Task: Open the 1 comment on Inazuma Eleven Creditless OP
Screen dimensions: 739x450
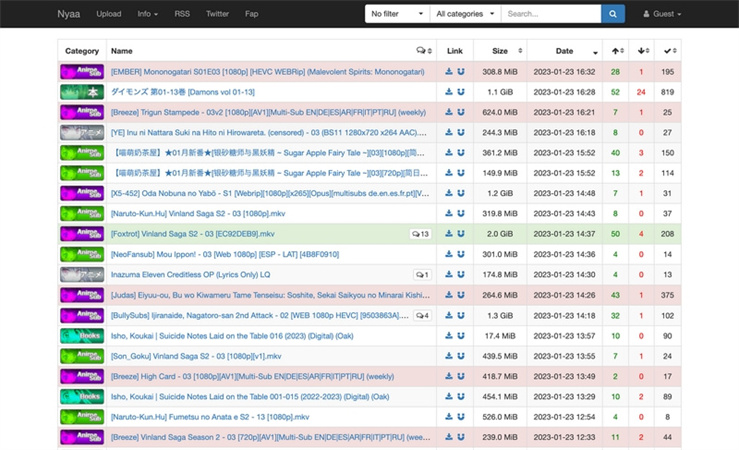Action: coord(422,274)
